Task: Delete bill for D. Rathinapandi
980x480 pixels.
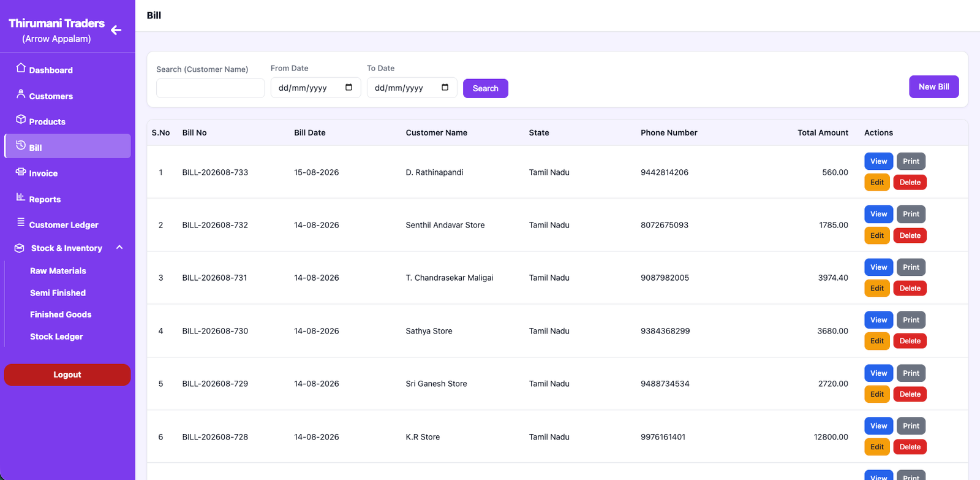Action: (x=910, y=182)
